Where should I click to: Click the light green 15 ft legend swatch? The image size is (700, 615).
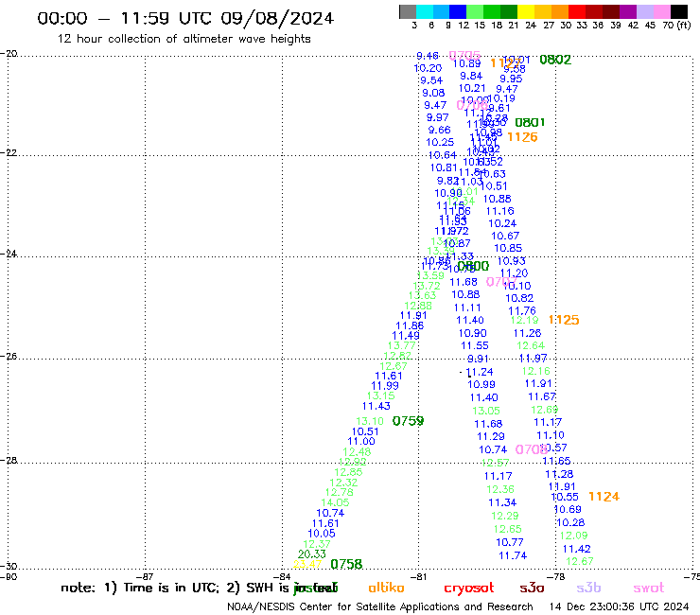tap(475, 11)
